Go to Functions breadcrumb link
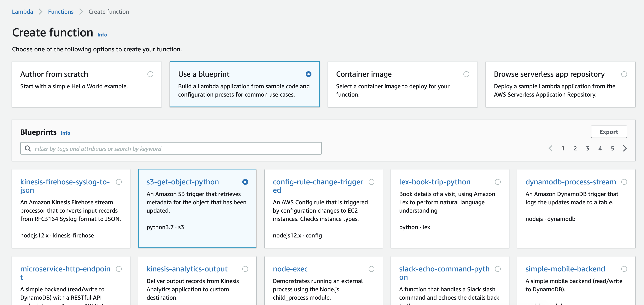The width and height of the screenshot is (644, 305). pyautogui.click(x=61, y=12)
